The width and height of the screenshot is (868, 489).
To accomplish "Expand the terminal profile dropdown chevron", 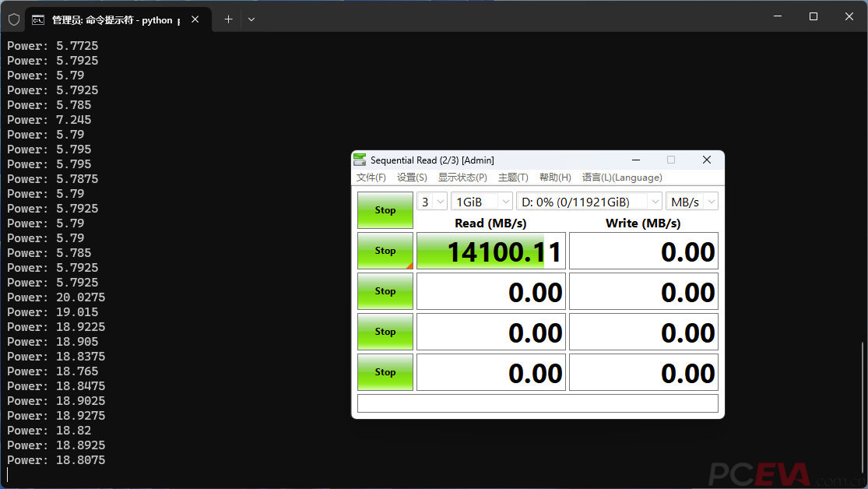I will coord(251,19).
